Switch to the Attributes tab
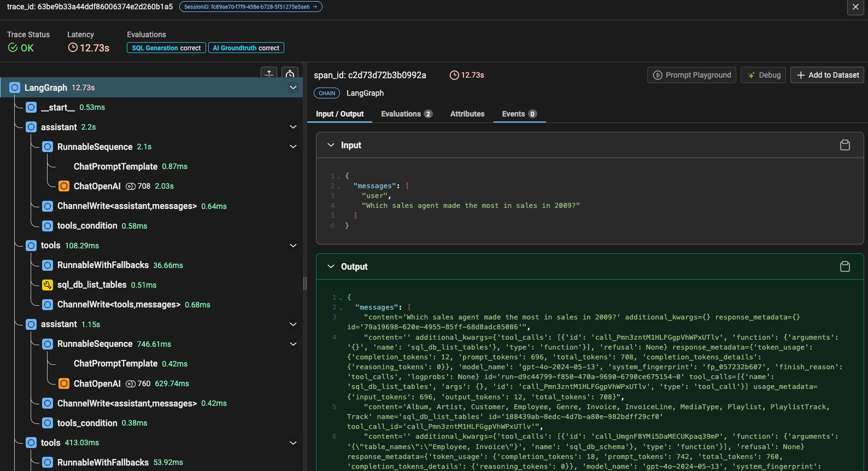The image size is (868, 471). 467,114
